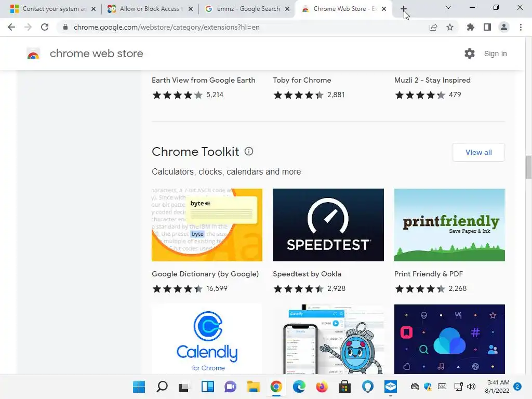
Task: Click the printfriendly thumbnail image
Action: (x=449, y=225)
